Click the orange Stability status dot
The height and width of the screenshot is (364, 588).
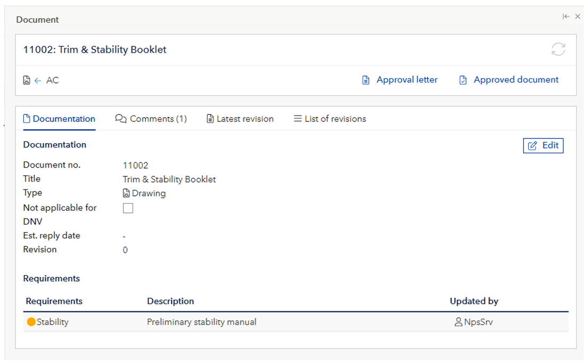coord(31,322)
